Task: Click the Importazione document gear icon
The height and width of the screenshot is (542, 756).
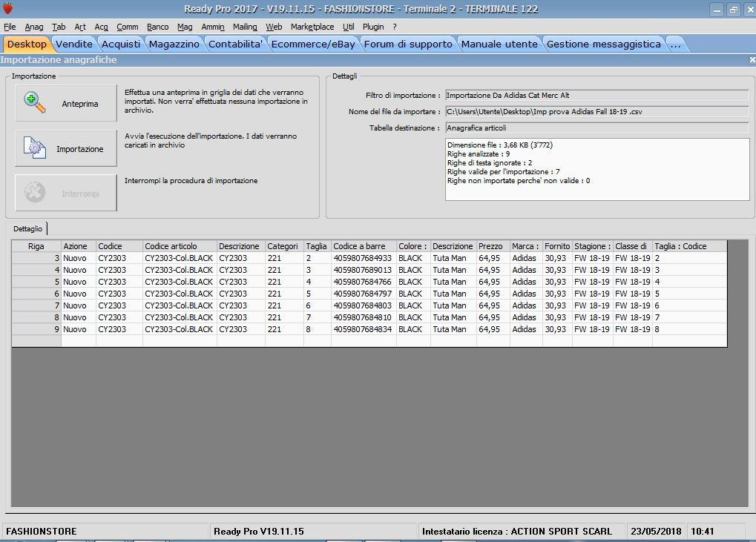Action: pyautogui.click(x=35, y=148)
